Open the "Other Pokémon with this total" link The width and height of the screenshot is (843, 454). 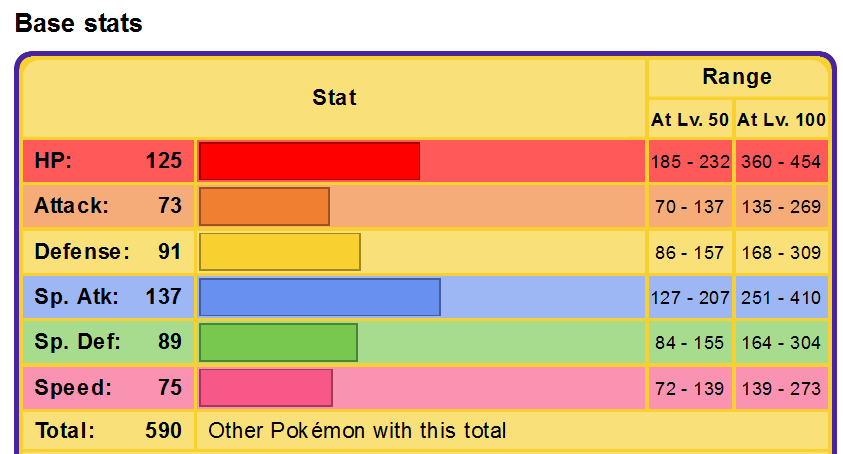(357, 431)
